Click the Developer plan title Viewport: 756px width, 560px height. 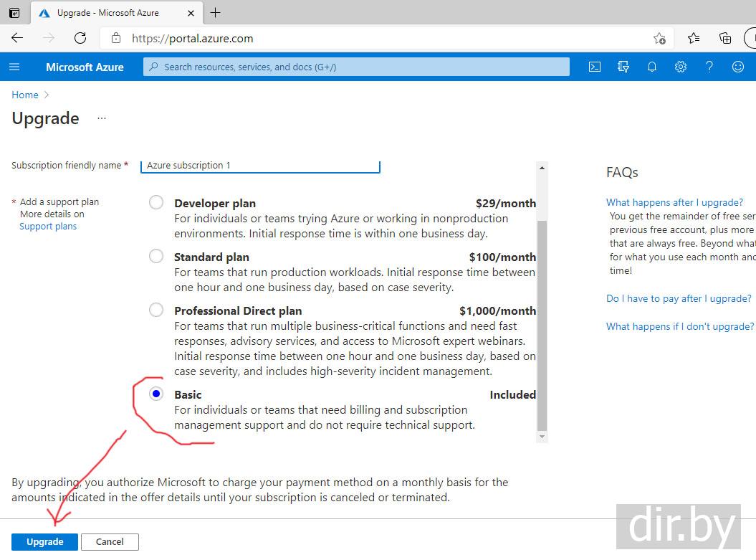(215, 203)
